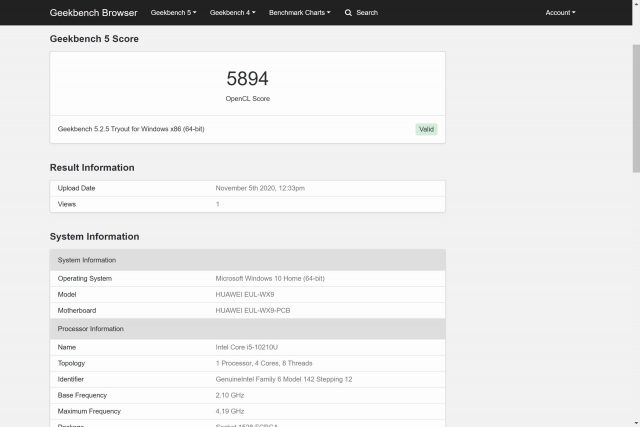Select the 4.19 GHz maximum frequency value
The height and width of the screenshot is (427, 640).
[230, 411]
